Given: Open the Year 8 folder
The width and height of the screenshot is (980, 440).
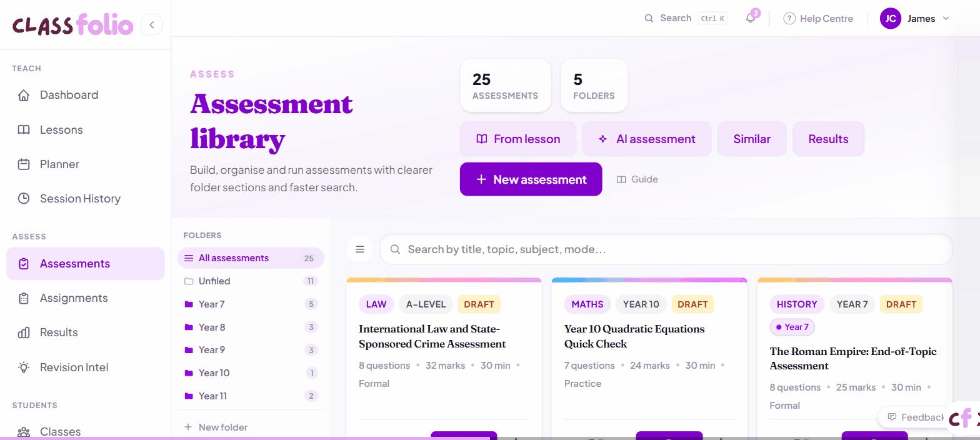Looking at the screenshot, I should tap(251, 327).
